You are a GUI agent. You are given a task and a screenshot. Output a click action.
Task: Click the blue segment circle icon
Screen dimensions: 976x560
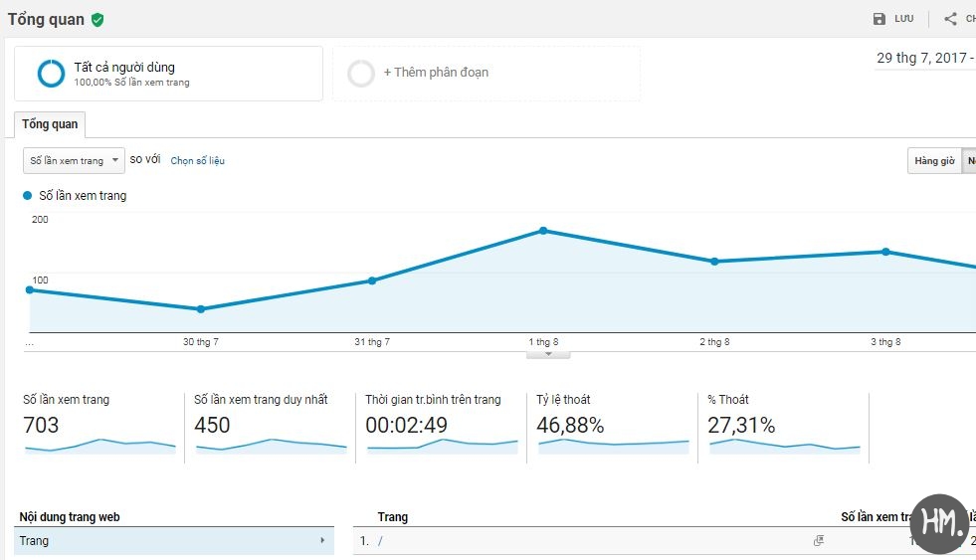[x=51, y=74]
